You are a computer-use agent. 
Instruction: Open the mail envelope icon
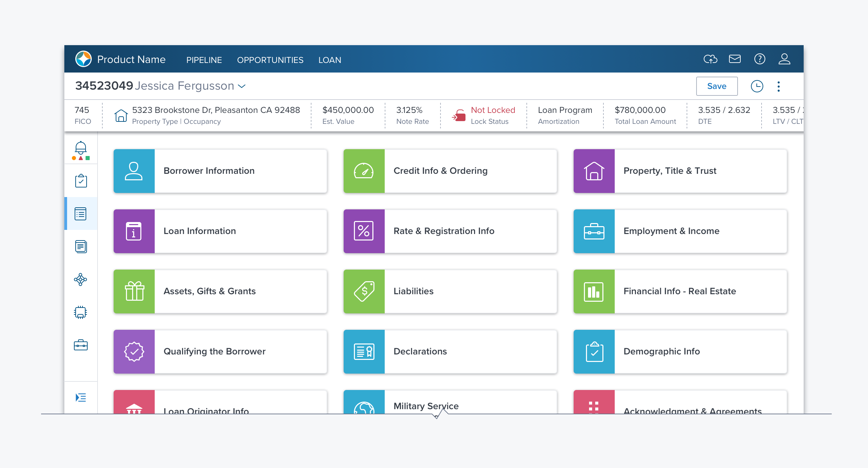[735, 59]
